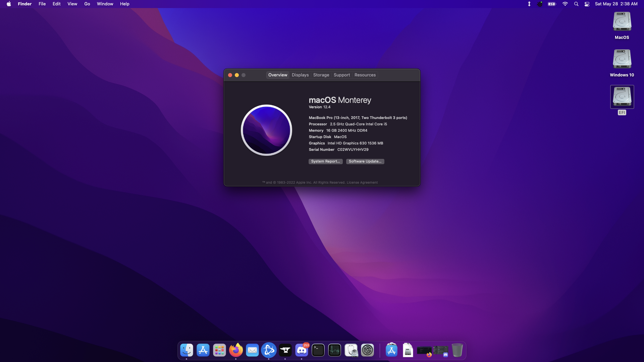Switch to the Storage tab
The width and height of the screenshot is (644, 362).
click(321, 75)
